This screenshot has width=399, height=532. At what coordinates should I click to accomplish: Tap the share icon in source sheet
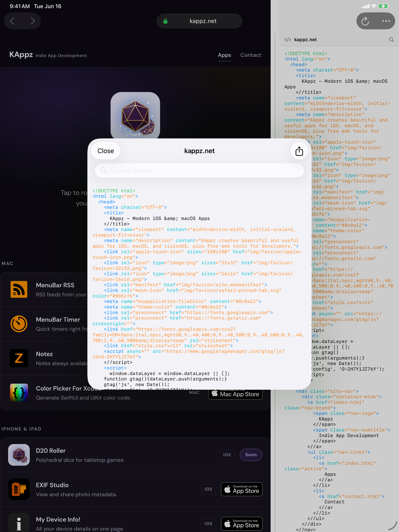click(299, 151)
